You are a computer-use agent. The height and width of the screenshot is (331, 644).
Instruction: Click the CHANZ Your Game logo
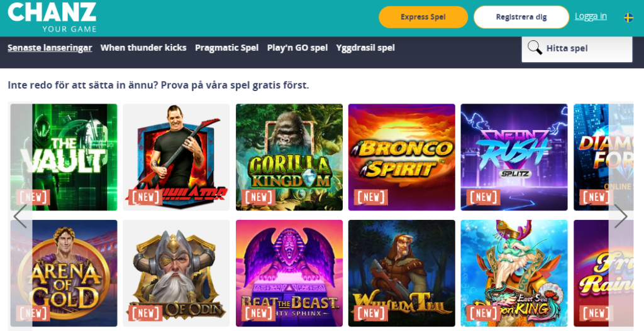(x=52, y=17)
